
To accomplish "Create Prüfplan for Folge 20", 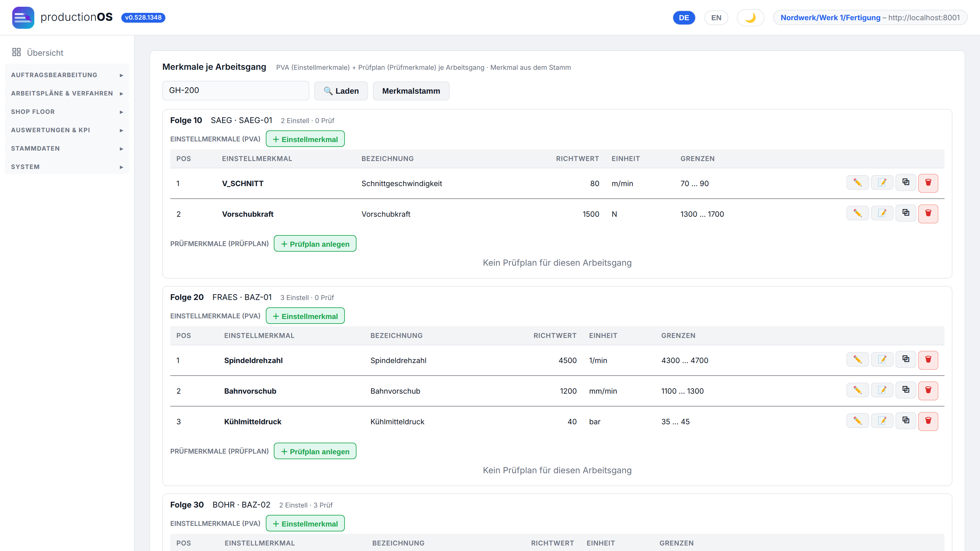I will (x=315, y=451).
